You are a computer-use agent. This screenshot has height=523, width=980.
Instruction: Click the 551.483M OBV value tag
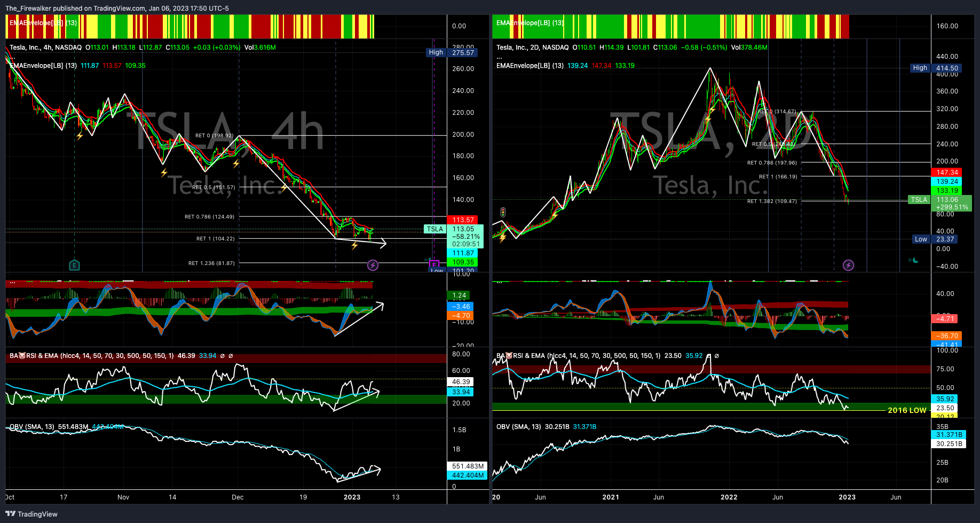tap(468, 466)
